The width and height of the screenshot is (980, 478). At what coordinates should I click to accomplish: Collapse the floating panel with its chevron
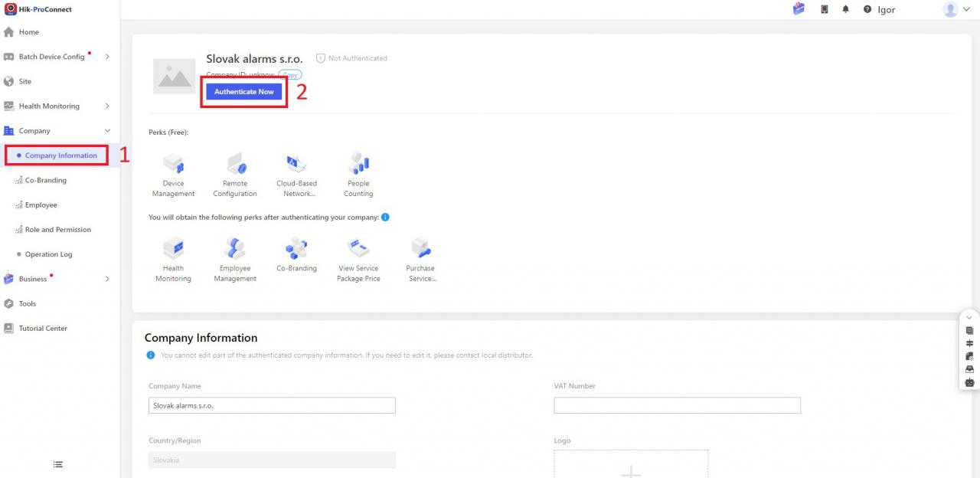969,317
